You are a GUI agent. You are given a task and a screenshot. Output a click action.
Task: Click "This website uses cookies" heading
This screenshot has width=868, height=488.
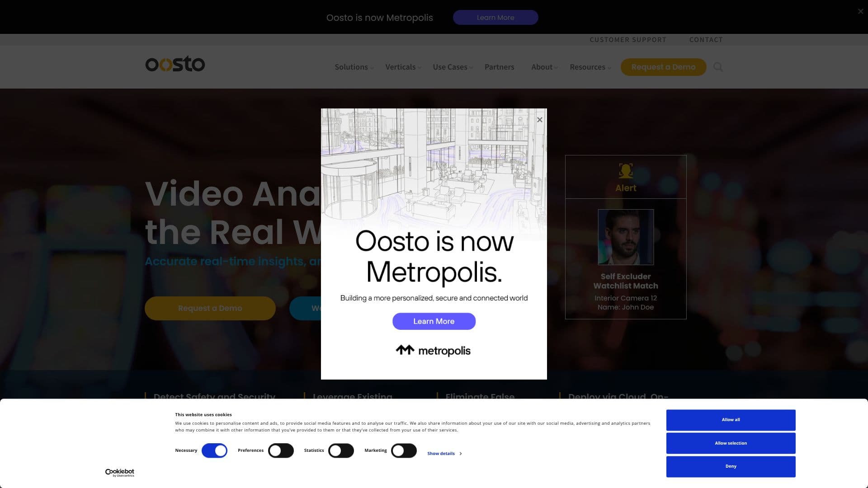tap(203, 414)
